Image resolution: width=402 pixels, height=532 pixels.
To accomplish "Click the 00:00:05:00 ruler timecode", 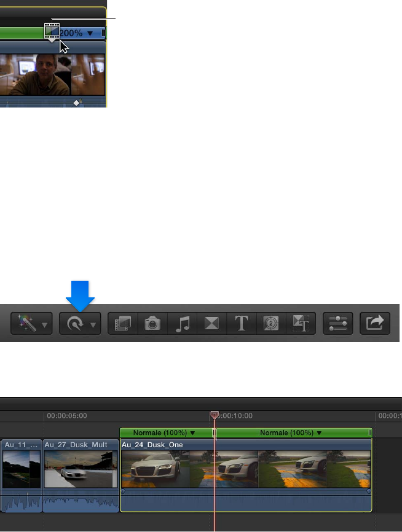I will pos(67,416).
